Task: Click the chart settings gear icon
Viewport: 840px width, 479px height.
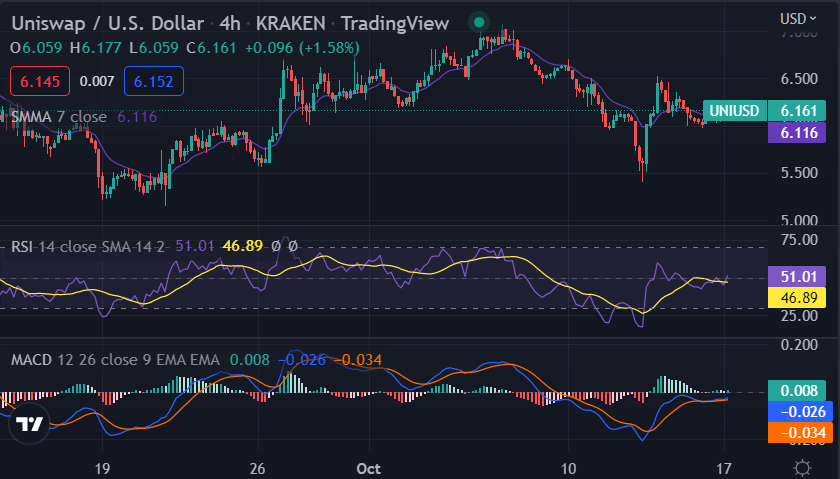Action: [802, 468]
